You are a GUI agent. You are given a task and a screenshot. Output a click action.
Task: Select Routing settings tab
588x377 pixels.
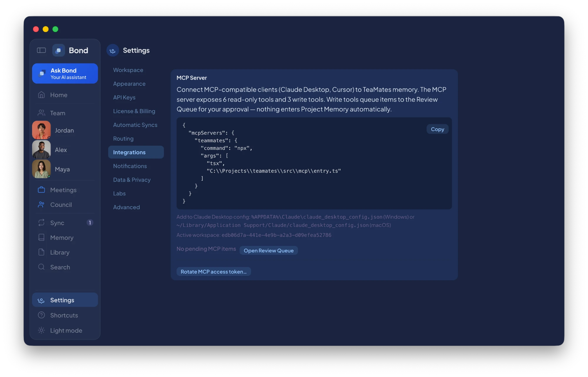tap(136, 138)
